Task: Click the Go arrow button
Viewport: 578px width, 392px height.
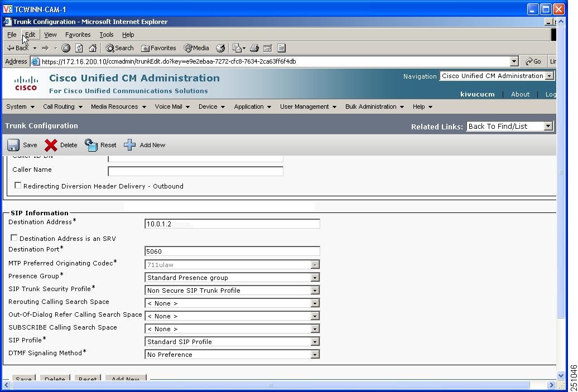Action: [533, 61]
